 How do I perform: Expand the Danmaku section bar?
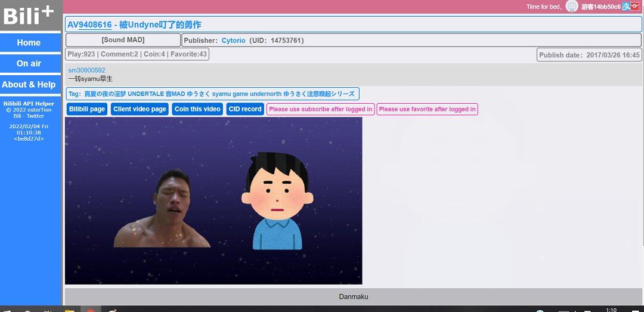(353, 296)
